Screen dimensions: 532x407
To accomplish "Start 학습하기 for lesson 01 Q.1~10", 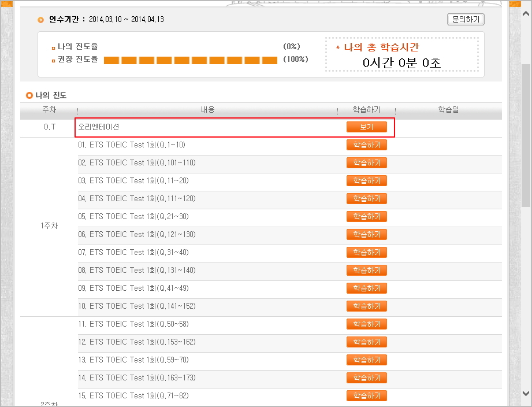I will 366,145.
